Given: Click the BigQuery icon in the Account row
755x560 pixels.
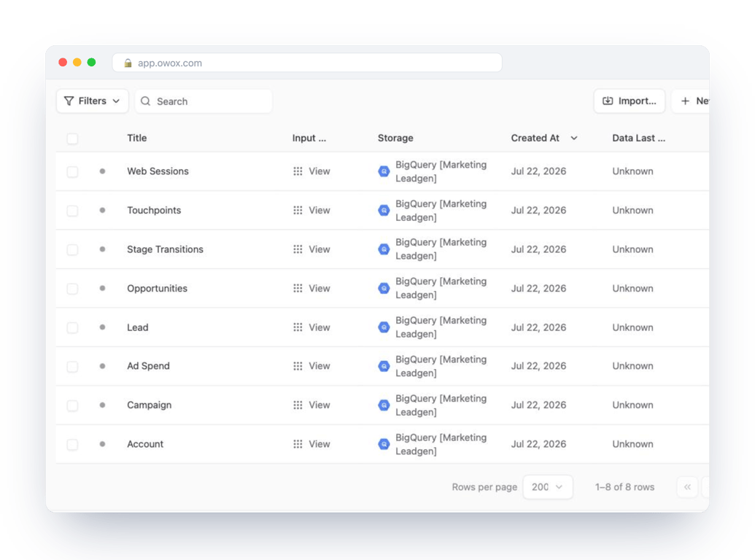Looking at the screenshot, I should tap(384, 444).
